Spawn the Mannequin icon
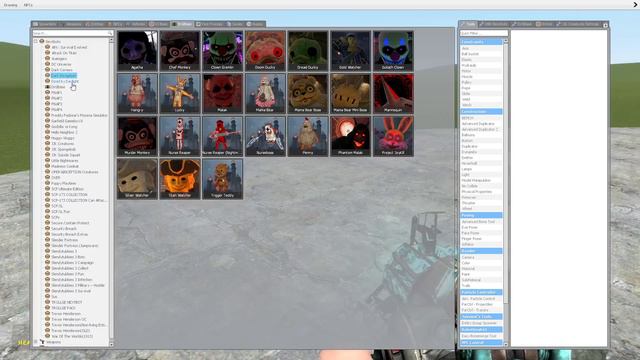The width and height of the screenshot is (640, 360). [x=393, y=93]
